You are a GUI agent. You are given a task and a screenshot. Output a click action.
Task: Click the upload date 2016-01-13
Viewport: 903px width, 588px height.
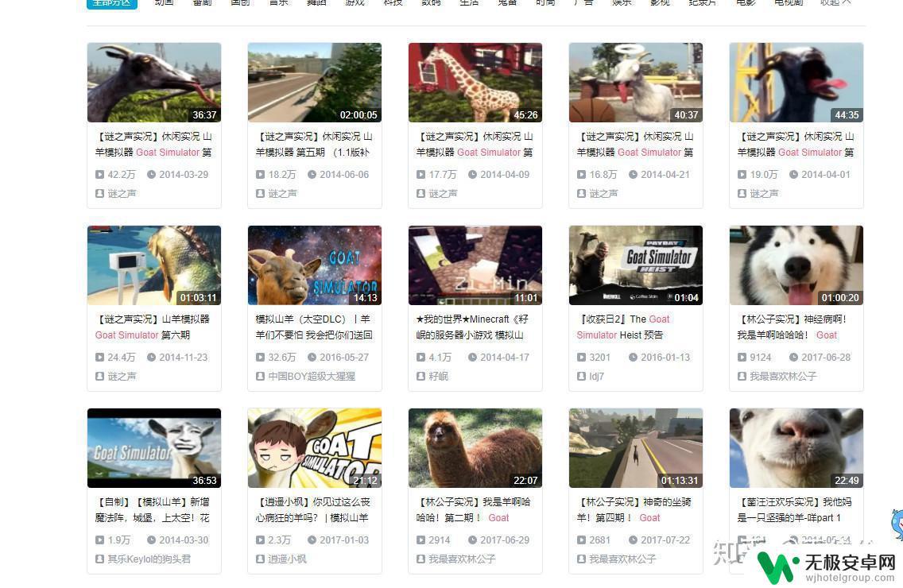665,358
